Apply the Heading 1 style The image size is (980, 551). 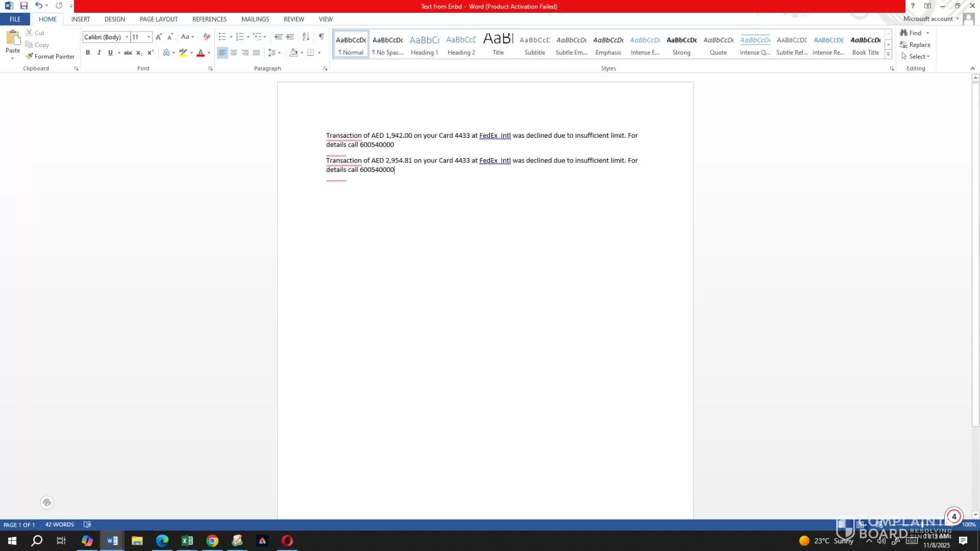click(424, 45)
